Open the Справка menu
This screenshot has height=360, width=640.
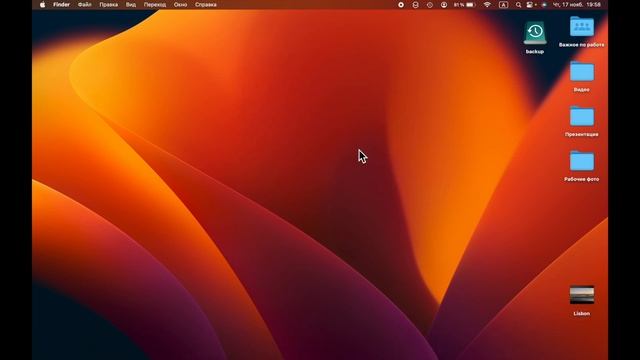(x=206, y=5)
